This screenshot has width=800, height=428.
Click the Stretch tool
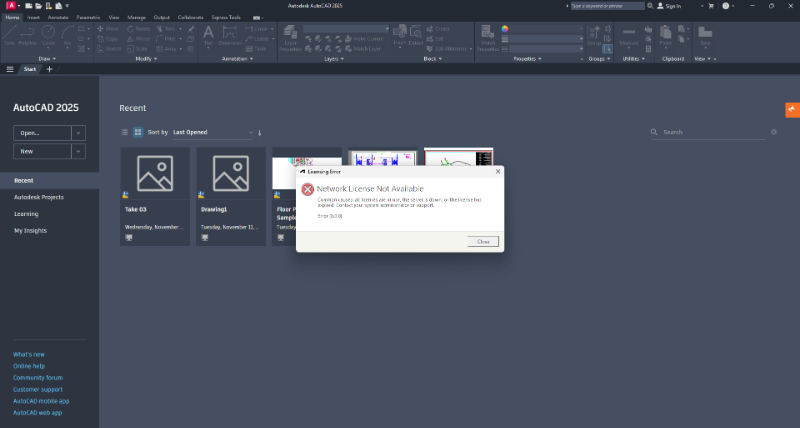109,49
